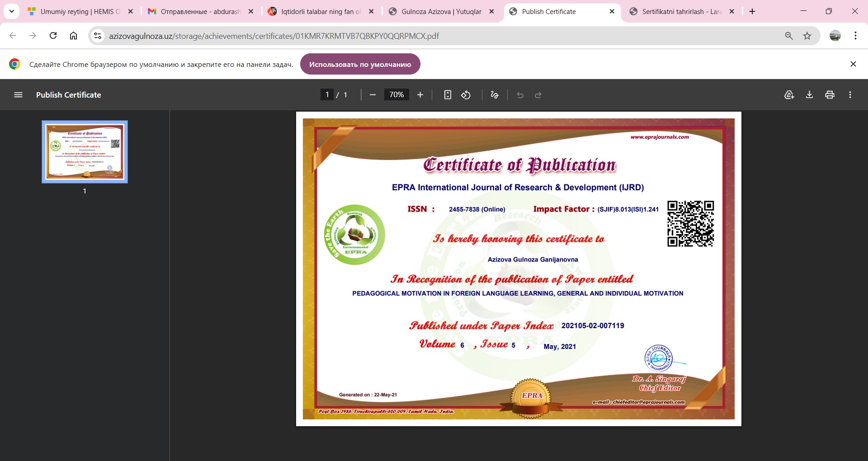This screenshot has height=461, width=868.
Task: Click the undo annotation arrow
Action: point(520,95)
